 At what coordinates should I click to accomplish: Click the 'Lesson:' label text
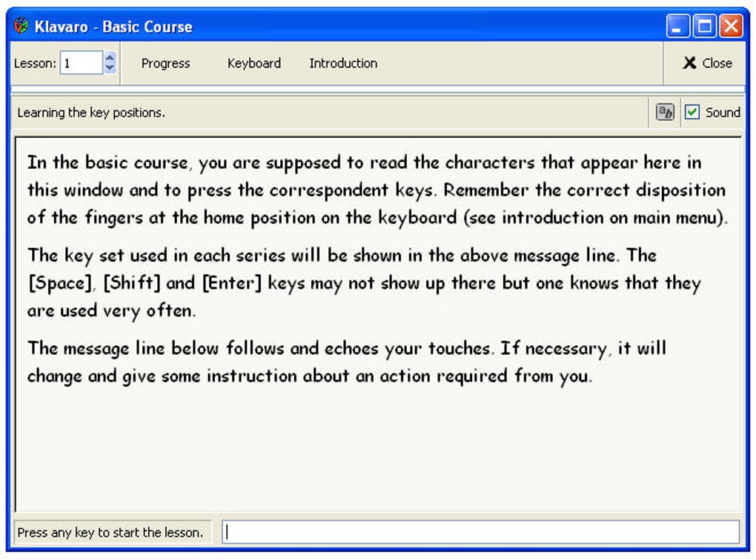(35, 63)
